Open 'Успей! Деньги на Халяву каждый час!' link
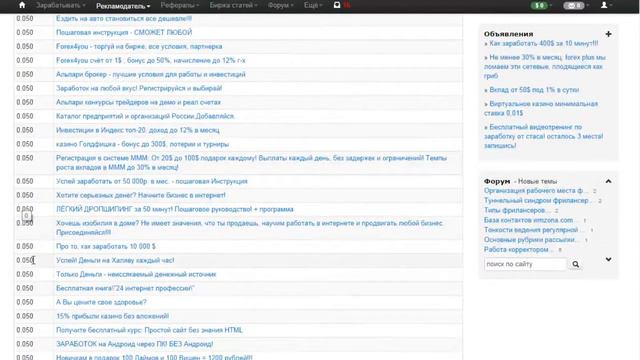The height and width of the screenshot is (360, 640). [x=115, y=260]
